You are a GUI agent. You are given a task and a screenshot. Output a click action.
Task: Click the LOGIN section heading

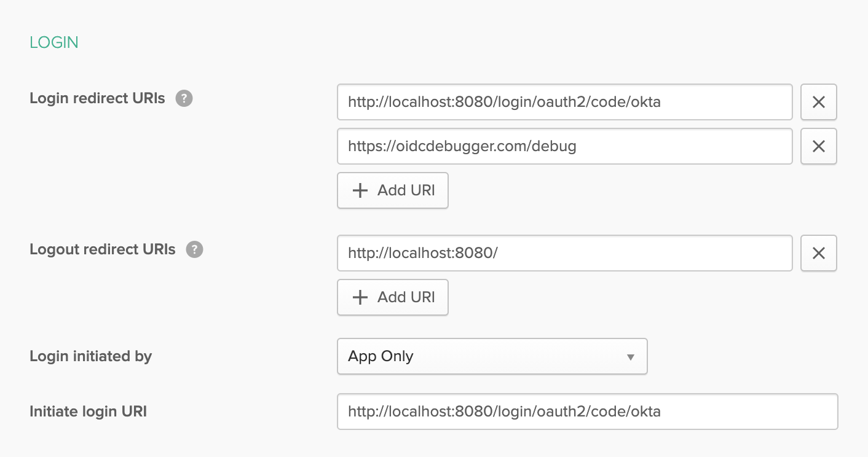click(x=54, y=42)
